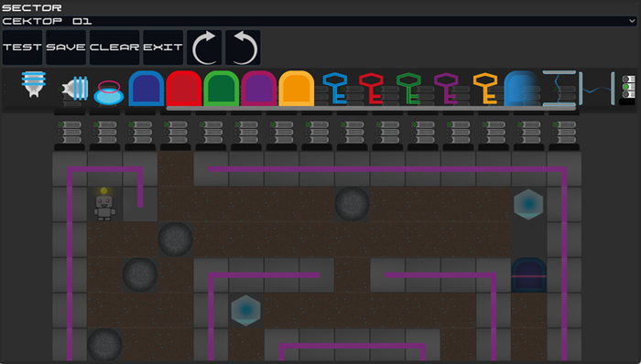
Task: Pick the orange door tile
Action: (x=297, y=89)
